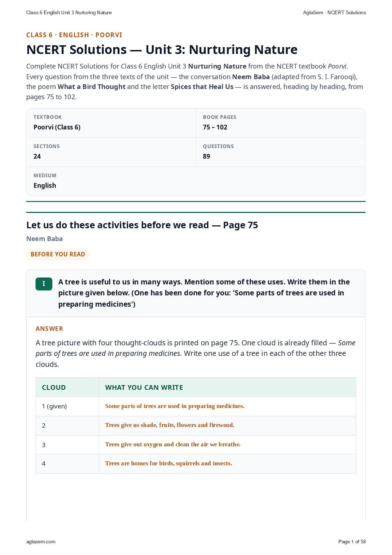The height and width of the screenshot is (555, 392).
Task: Click the section heading mentioning Page 75
Action: 142,225
